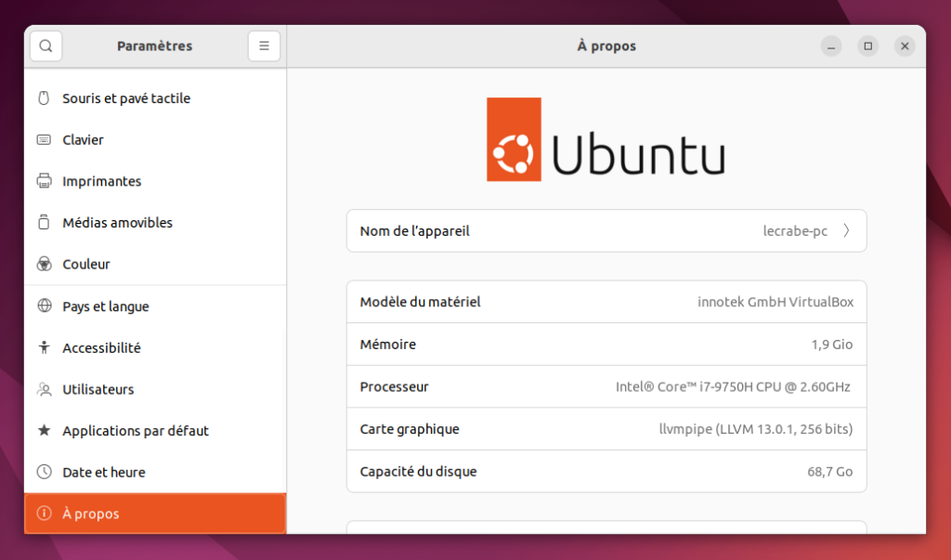Image resolution: width=951 pixels, height=560 pixels.
Task: Click the keyboard icon beside Clavier
Action: 44,139
